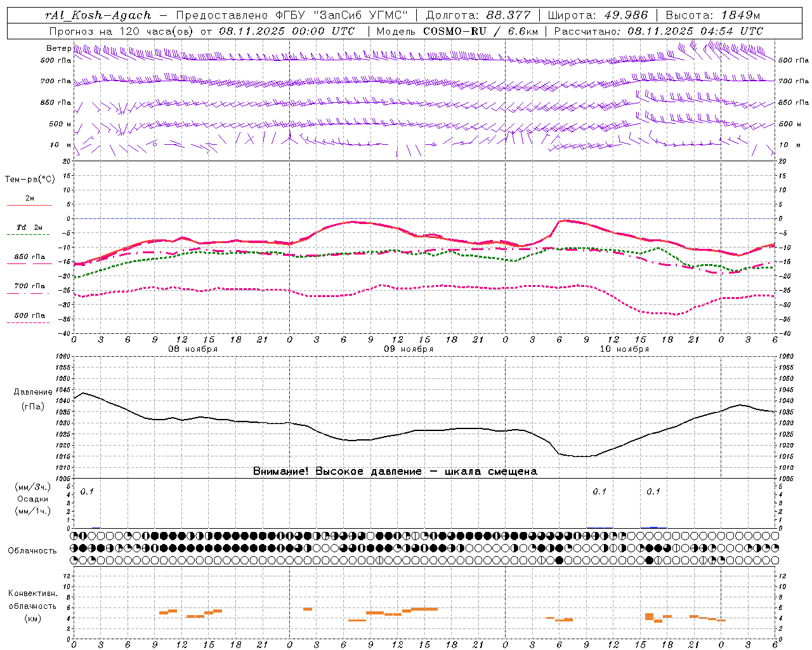The height and width of the screenshot is (650, 812).
Task: Click the Давление pressure panel label
Action: 33,392
